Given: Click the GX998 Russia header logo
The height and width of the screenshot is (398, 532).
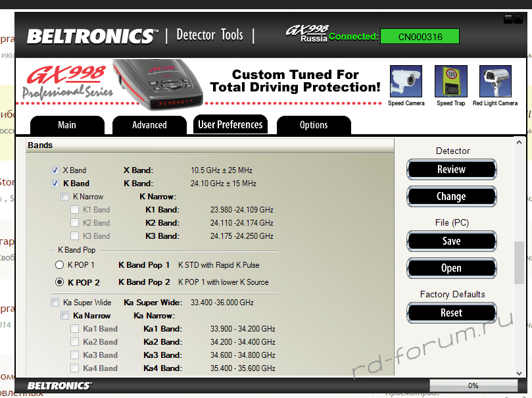Looking at the screenshot, I should 307,34.
